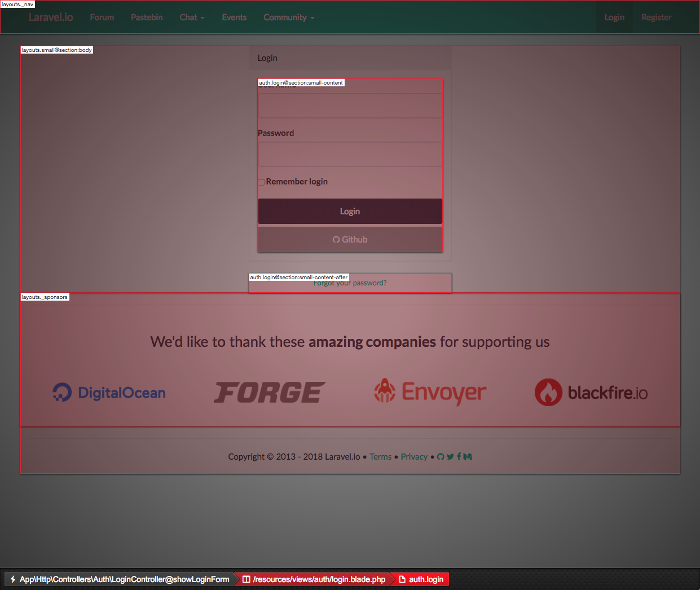This screenshot has height=590, width=700.
Task: Click the Envoyer sponsor logo
Action: [430, 391]
